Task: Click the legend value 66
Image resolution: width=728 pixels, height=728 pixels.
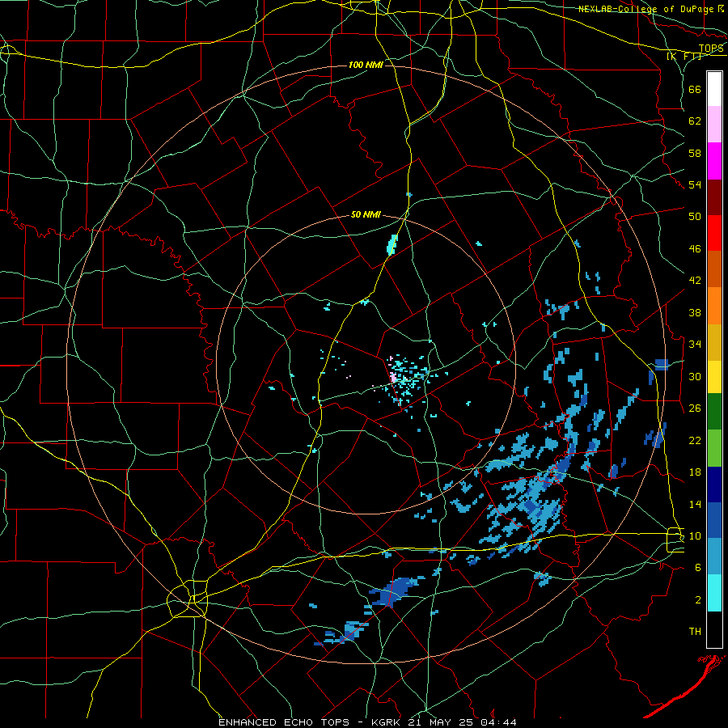Action: click(695, 89)
